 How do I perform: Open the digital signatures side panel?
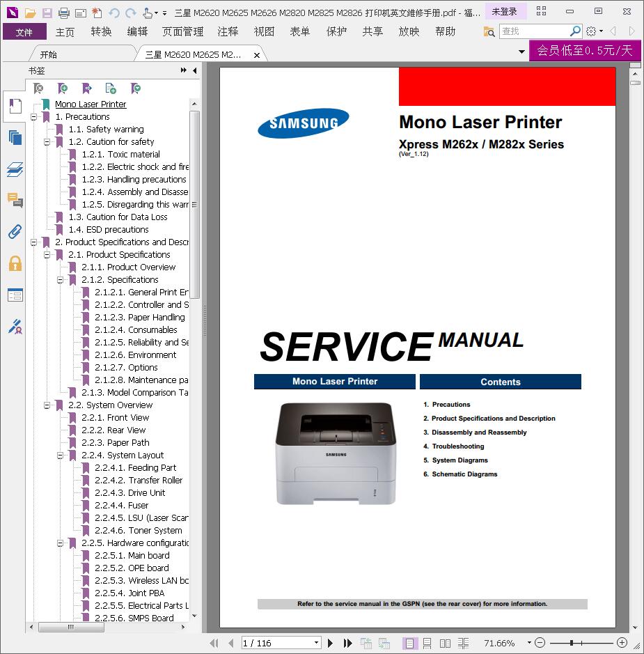click(x=15, y=327)
